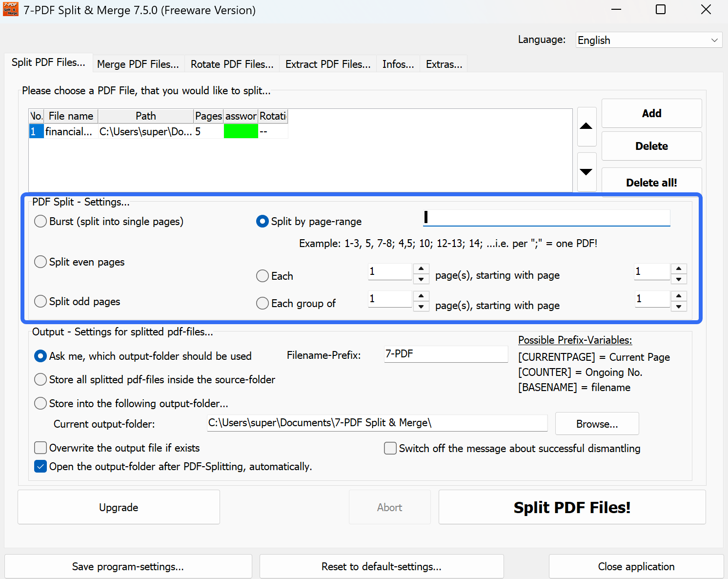
Task: Maximize the 7-PDF window
Action: coord(661,10)
